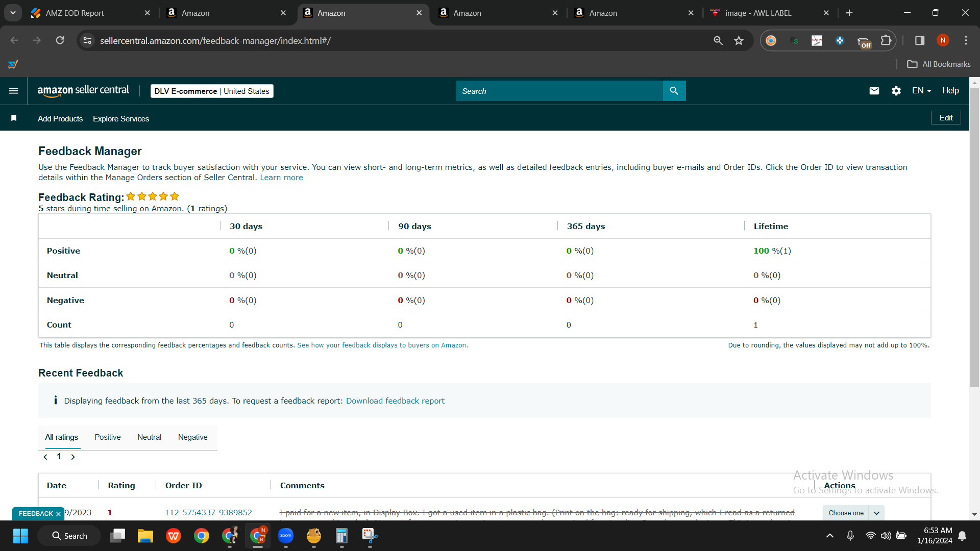This screenshot has height=551, width=980.
Task: Open the Windows notification bell
Action: tap(962, 536)
